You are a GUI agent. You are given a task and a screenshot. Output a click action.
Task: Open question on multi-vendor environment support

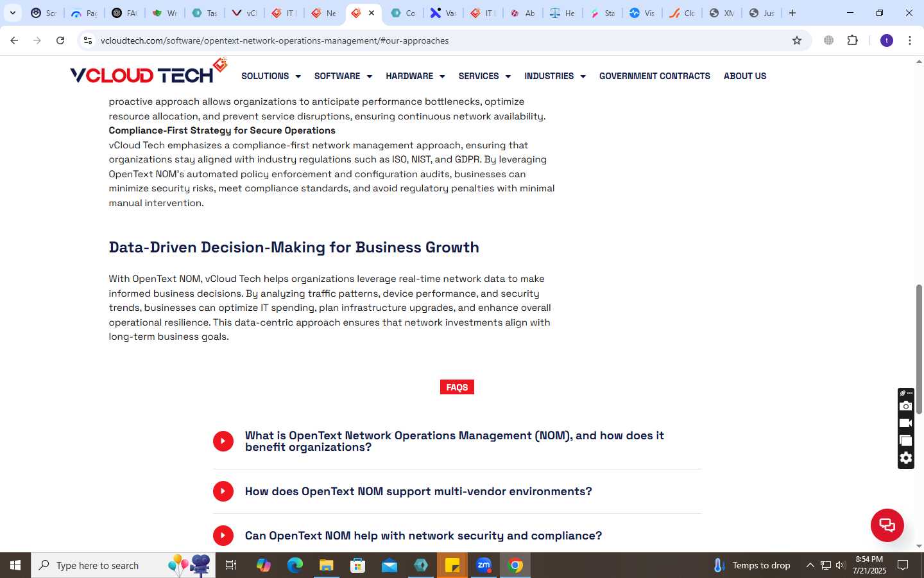pos(418,491)
